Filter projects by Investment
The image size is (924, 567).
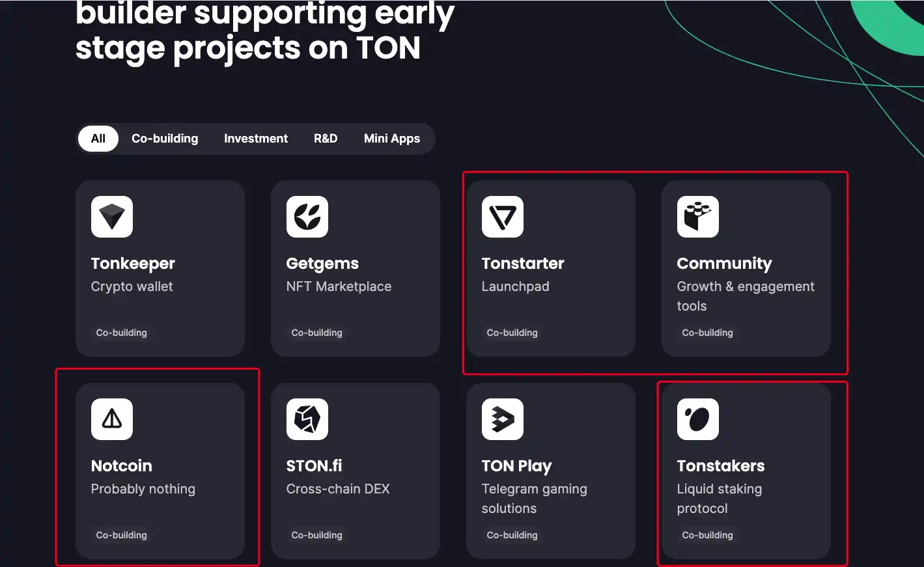pos(256,139)
